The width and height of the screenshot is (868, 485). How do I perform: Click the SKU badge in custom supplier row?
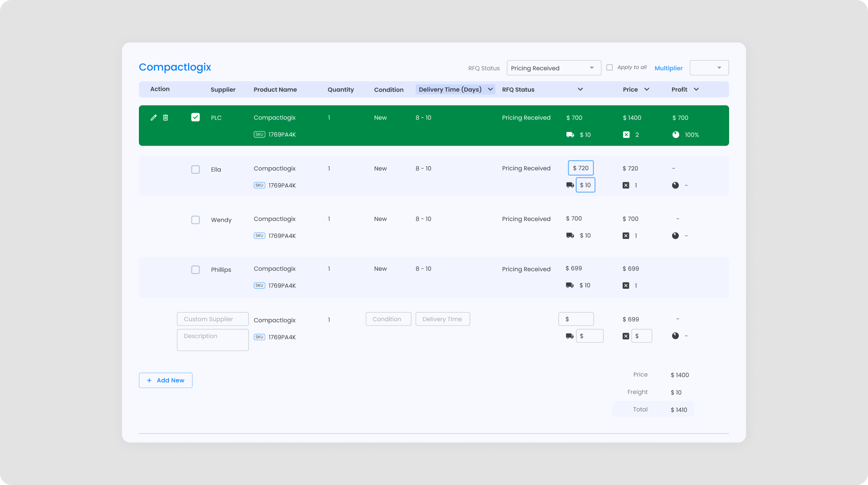tap(259, 337)
